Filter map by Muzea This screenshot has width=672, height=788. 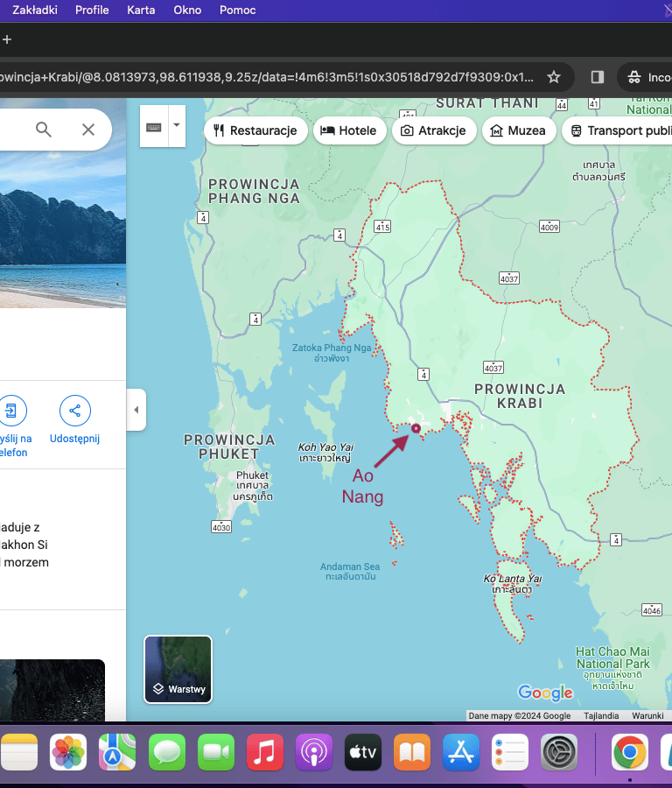[x=519, y=130]
